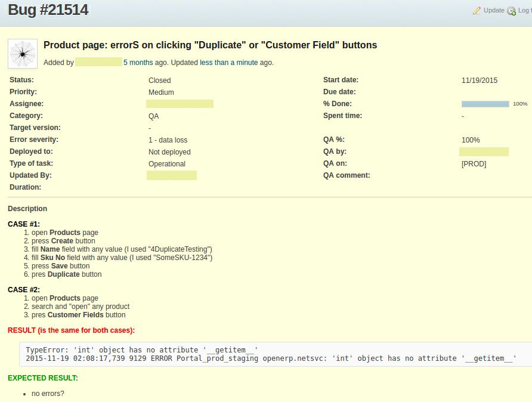This screenshot has width=532, height=402.
Task: Open the '5 months' time link
Action: (138, 63)
